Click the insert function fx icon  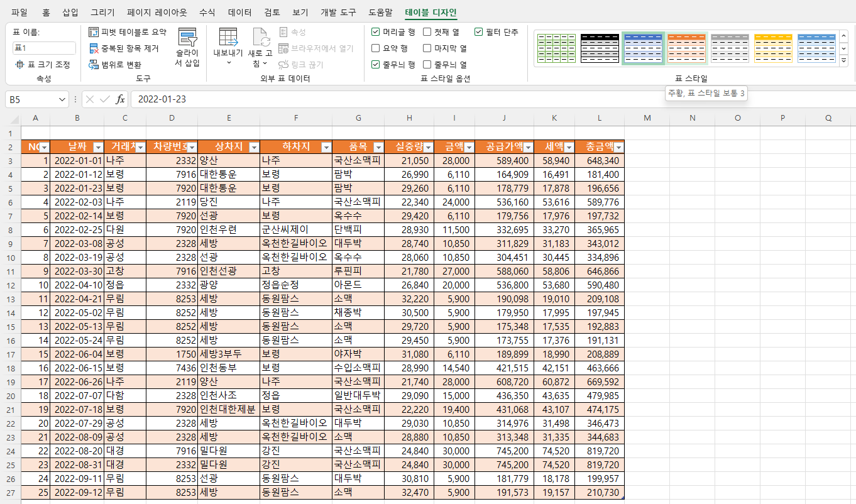click(x=121, y=99)
